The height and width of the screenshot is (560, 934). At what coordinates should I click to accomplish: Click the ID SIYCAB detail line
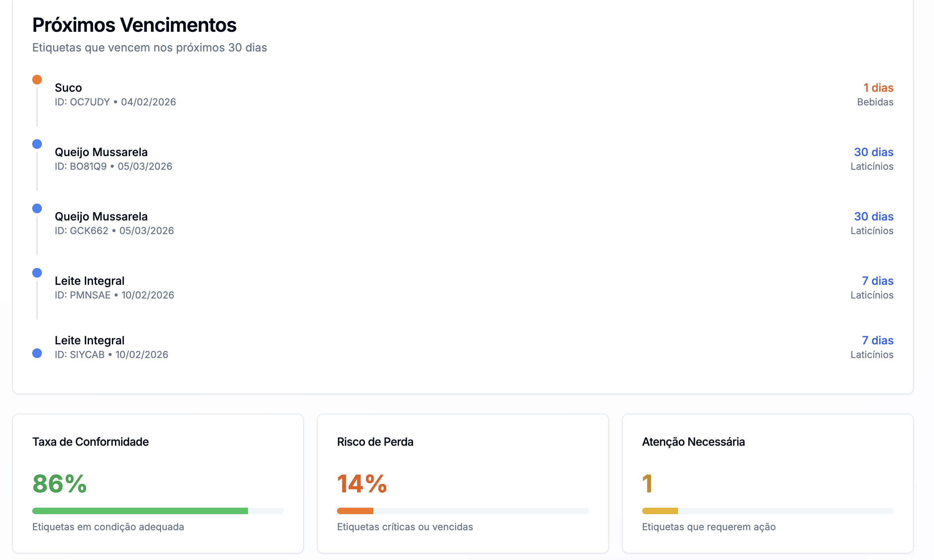[x=112, y=355]
